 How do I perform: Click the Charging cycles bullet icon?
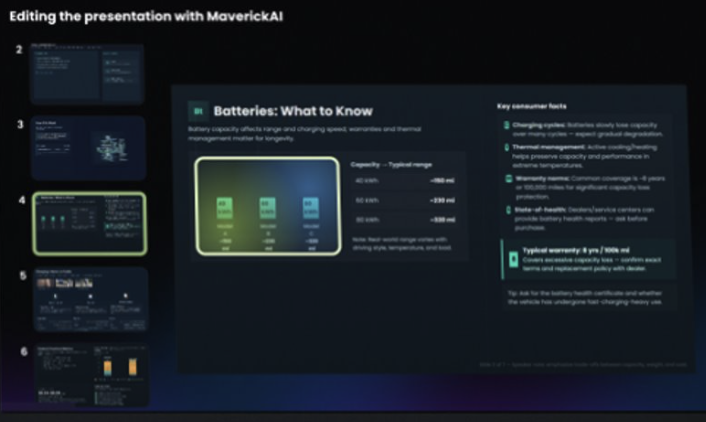[506, 125]
